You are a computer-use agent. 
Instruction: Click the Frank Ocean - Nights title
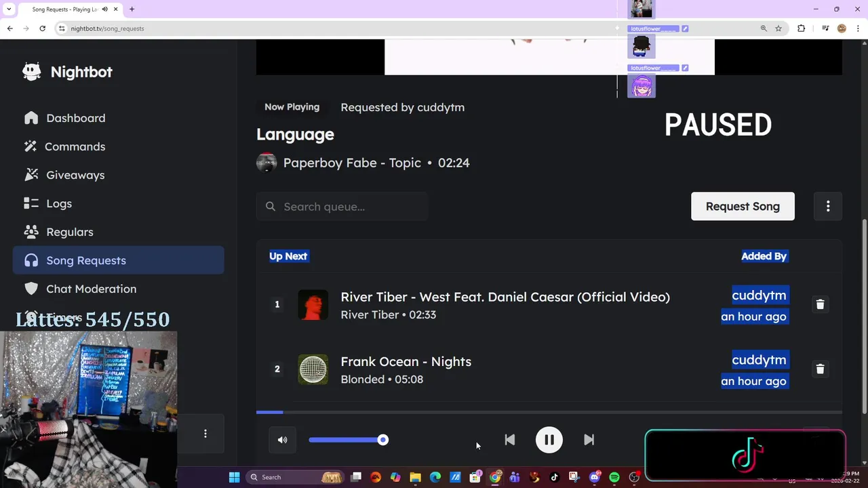pyautogui.click(x=406, y=361)
